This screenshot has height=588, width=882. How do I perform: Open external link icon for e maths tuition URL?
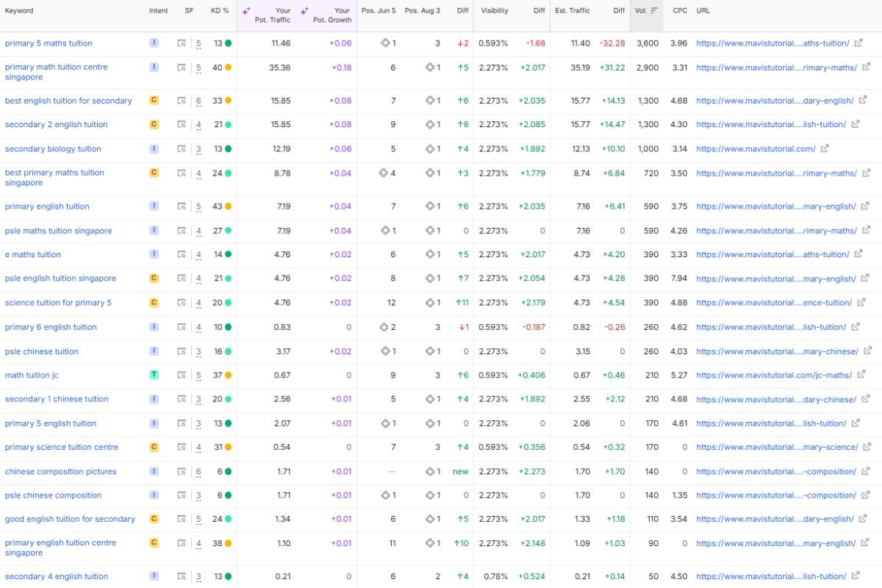(x=858, y=254)
